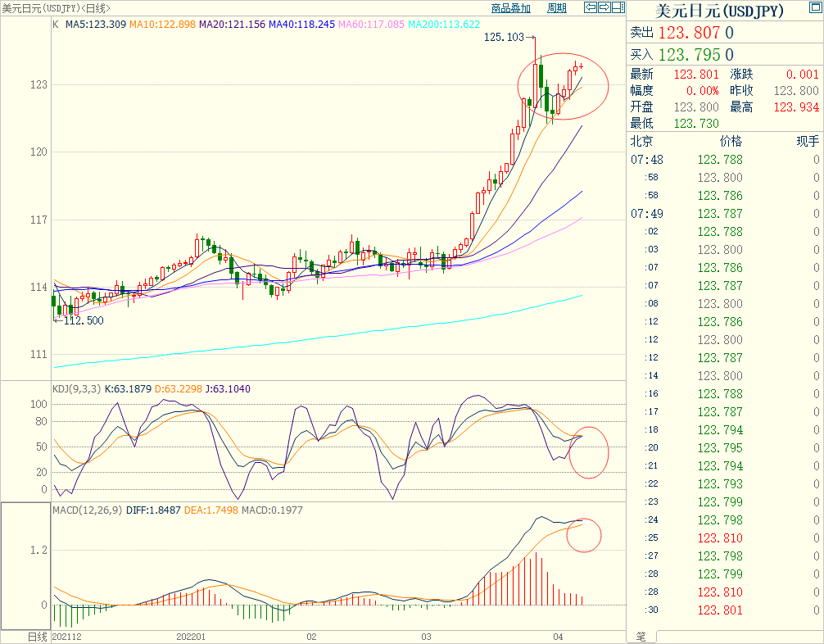Click the 日线 period label
The height and width of the screenshot is (644, 824).
click(38, 637)
